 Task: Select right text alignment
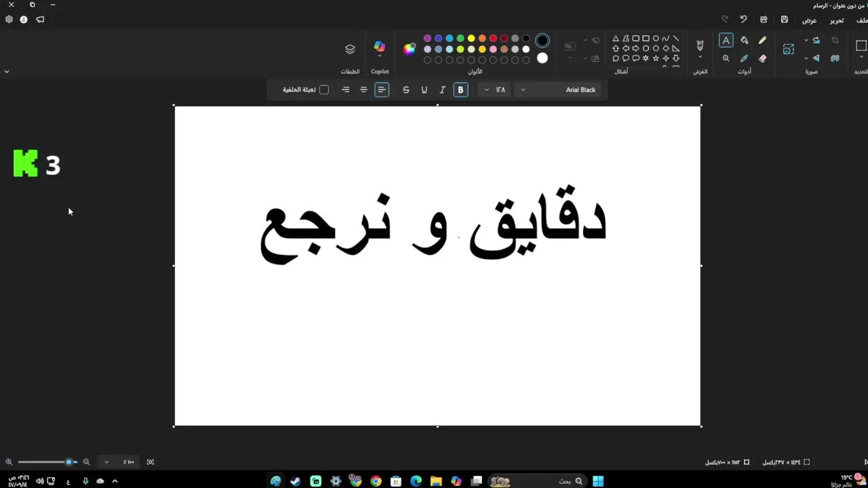[x=346, y=89]
